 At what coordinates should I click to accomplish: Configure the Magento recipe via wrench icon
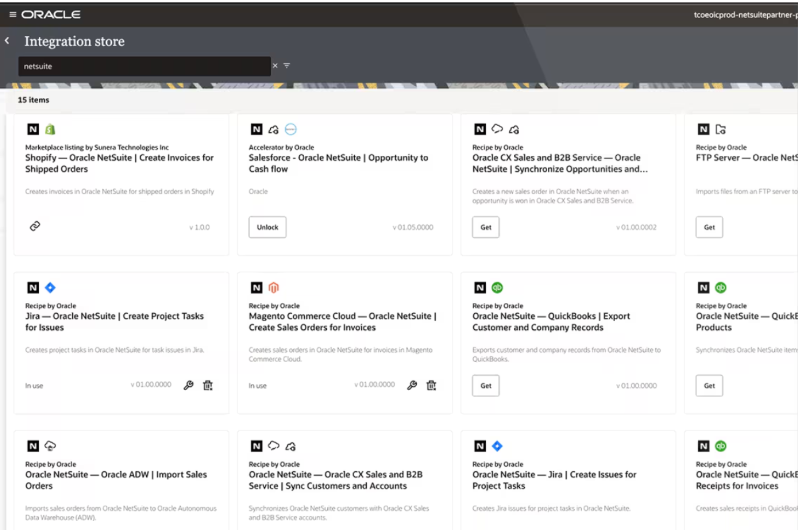point(411,385)
